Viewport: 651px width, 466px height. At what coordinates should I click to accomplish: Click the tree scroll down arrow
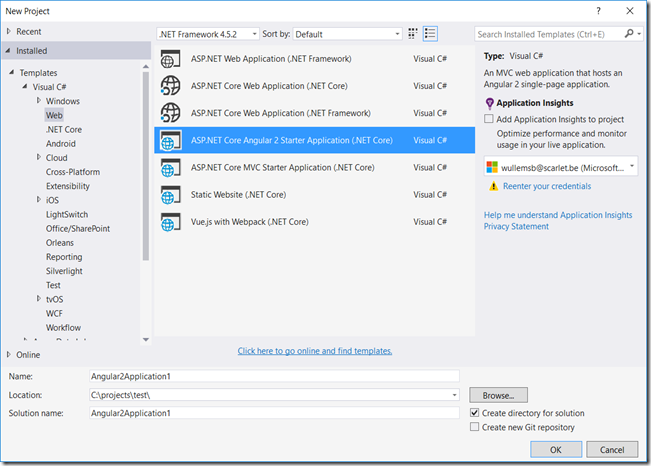click(146, 340)
